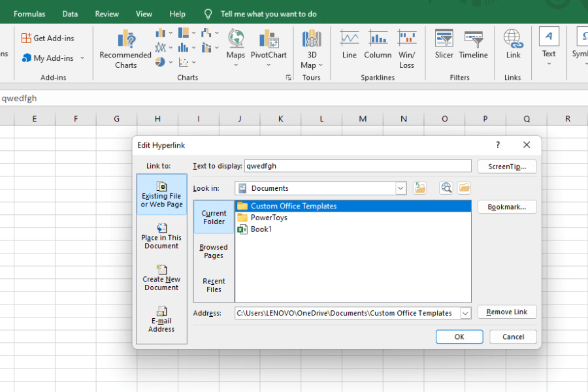
Task: Click the Bookmark button
Action: 507,206
